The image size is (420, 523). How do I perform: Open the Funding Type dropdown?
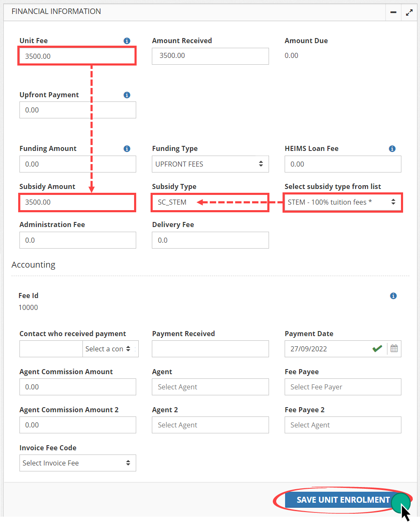(210, 164)
